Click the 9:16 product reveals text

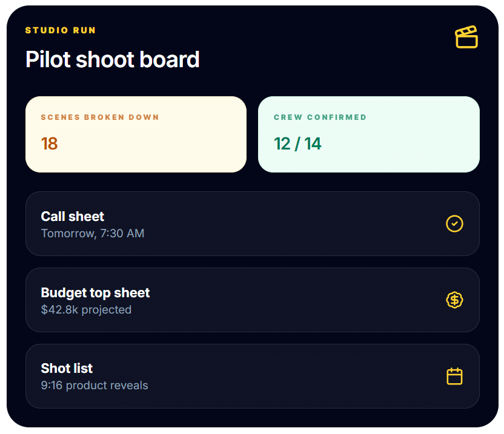(x=94, y=385)
